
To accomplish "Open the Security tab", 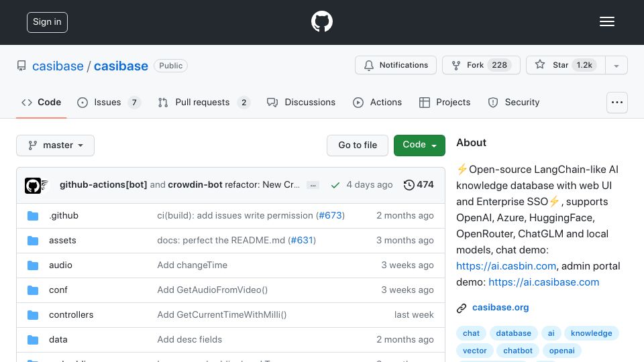I will click(514, 102).
